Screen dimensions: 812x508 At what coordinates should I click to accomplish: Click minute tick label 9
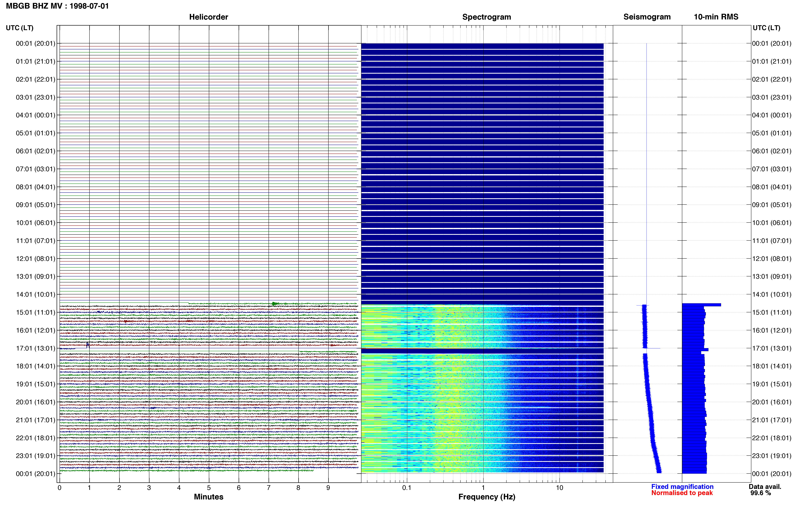coord(328,487)
